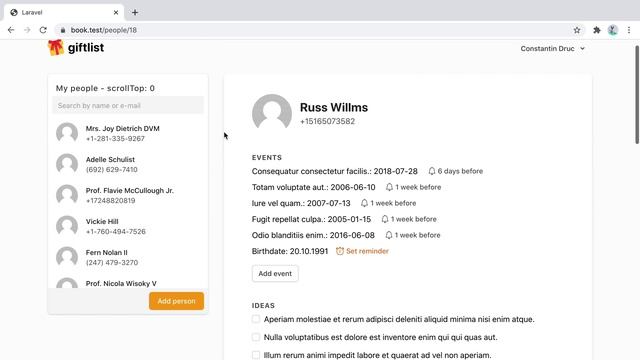Click the Birthdate: 20.10.1991 text
The height and width of the screenshot is (360, 640).
point(290,251)
